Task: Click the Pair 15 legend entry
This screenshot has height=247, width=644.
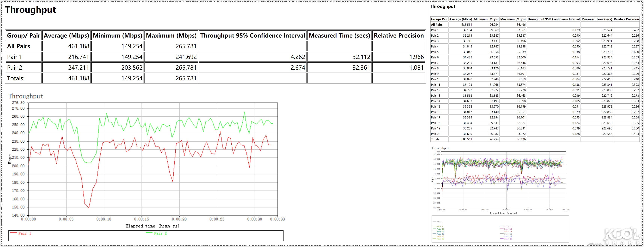Action: click(441, 234)
